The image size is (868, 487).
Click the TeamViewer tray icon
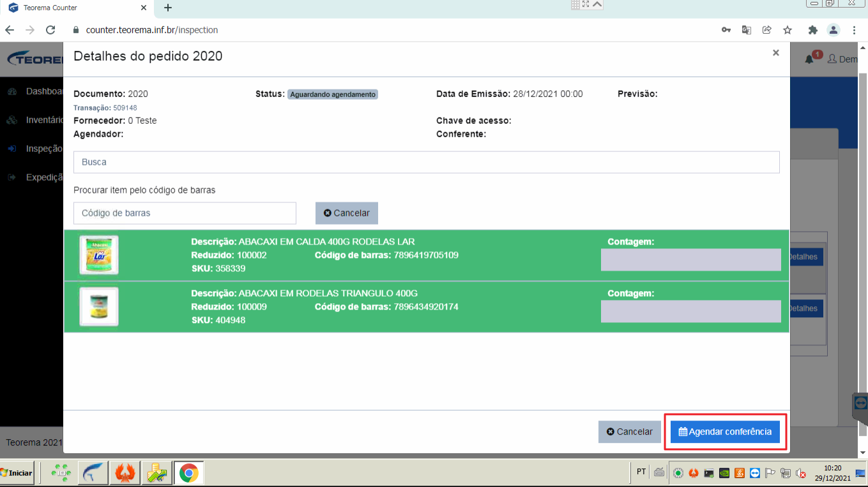pos(755,473)
